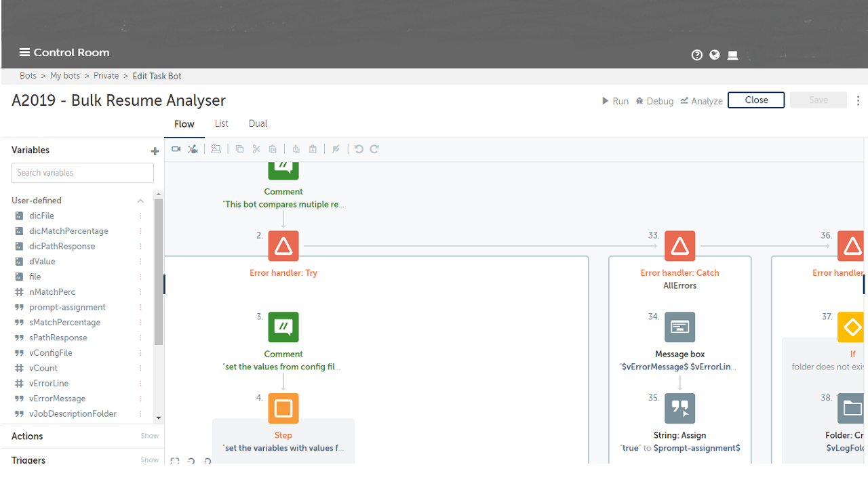Switch to the List view tab

tap(221, 124)
